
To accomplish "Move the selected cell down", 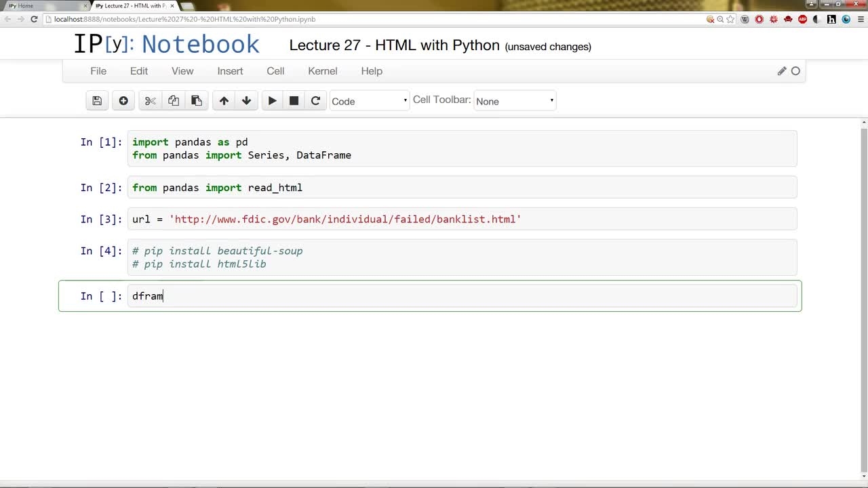I will click(x=246, y=101).
